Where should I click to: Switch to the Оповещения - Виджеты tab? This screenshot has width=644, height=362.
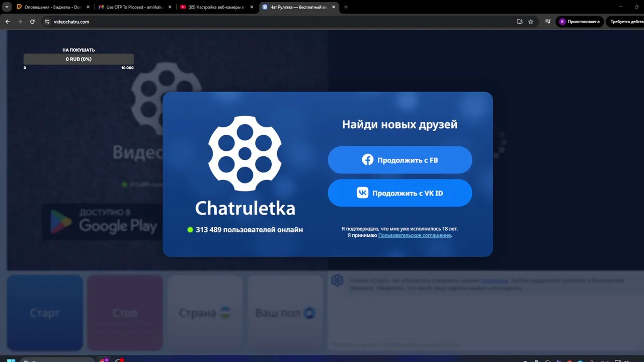click(53, 7)
